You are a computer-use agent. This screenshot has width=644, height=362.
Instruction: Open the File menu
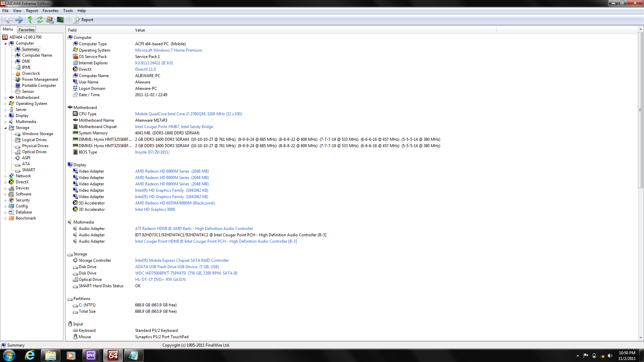(x=5, y=11)
